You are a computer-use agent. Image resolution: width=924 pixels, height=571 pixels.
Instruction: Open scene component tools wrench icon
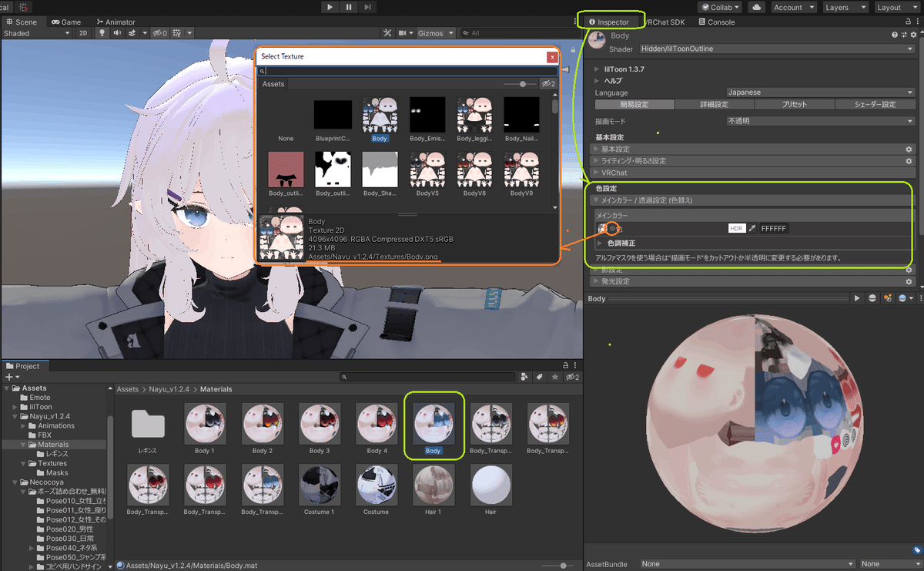387,33
